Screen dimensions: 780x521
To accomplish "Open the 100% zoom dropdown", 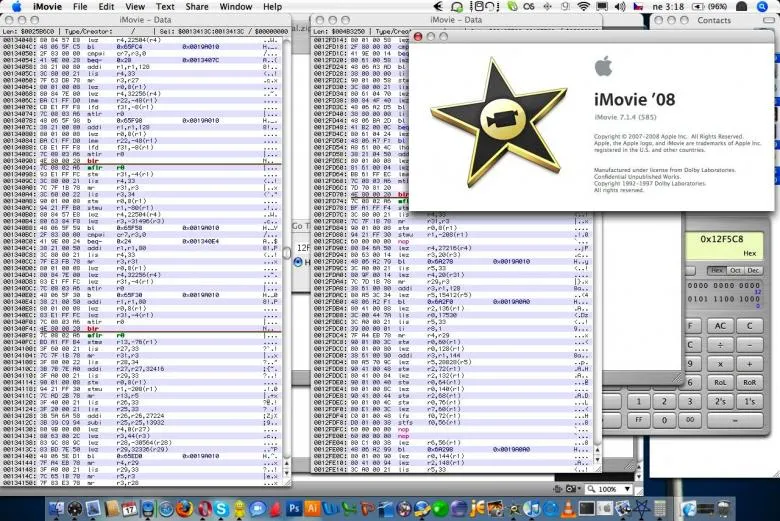I will [609, 489].
